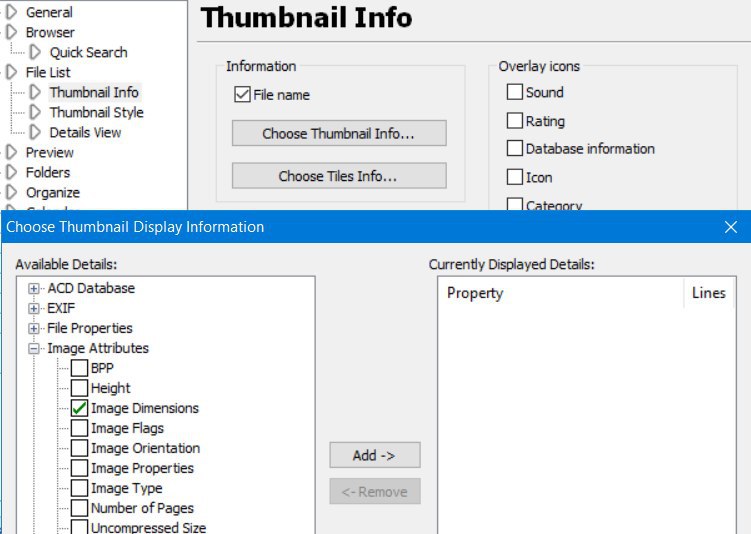This screenshot has height=534, width=751.
Task: Expand the Quick Search arrow
Action: coord(35,52)
